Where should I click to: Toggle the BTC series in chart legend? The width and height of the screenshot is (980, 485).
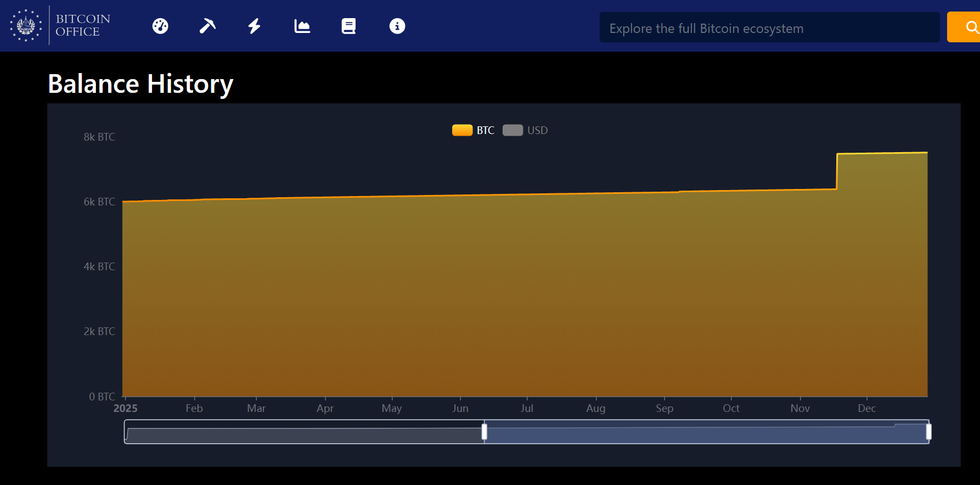click(485, 130)
